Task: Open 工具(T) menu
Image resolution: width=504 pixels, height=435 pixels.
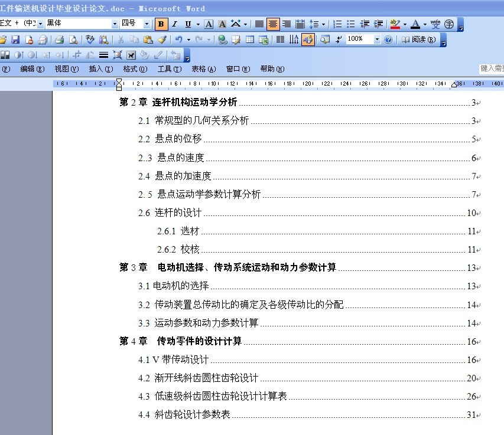Action: click(x=170, y=69)
